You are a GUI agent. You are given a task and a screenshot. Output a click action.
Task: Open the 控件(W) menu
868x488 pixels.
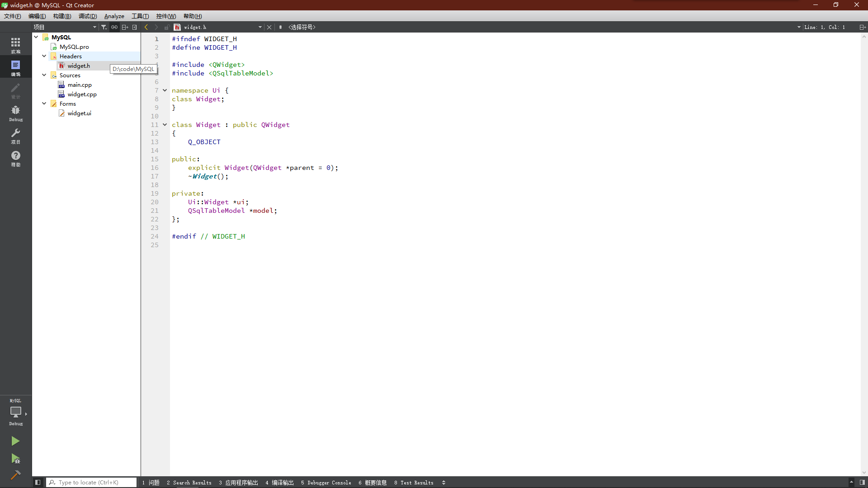[x=166, y=16]
